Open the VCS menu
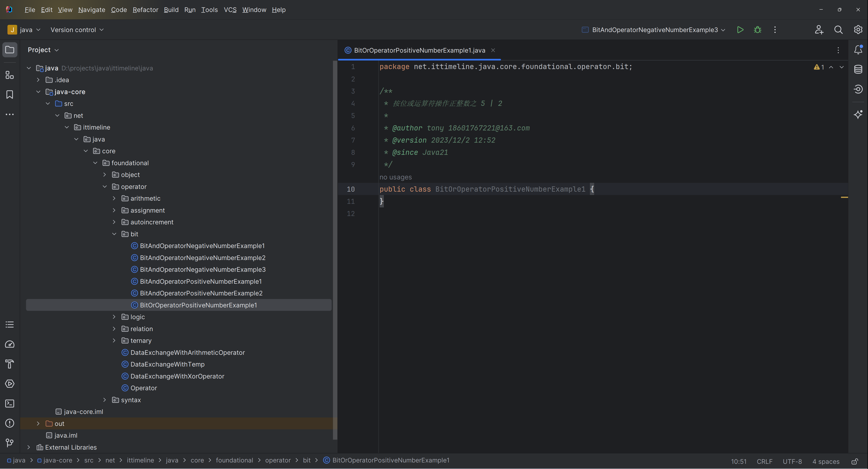Screen dimensions: 868x469 [x=230, y=10]
